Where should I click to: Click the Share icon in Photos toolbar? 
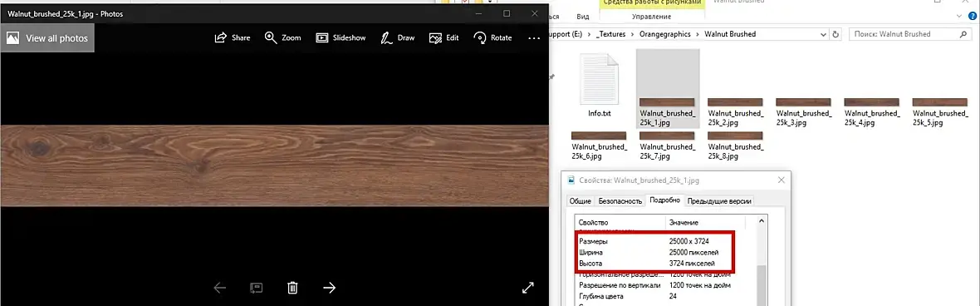(232, 37)
